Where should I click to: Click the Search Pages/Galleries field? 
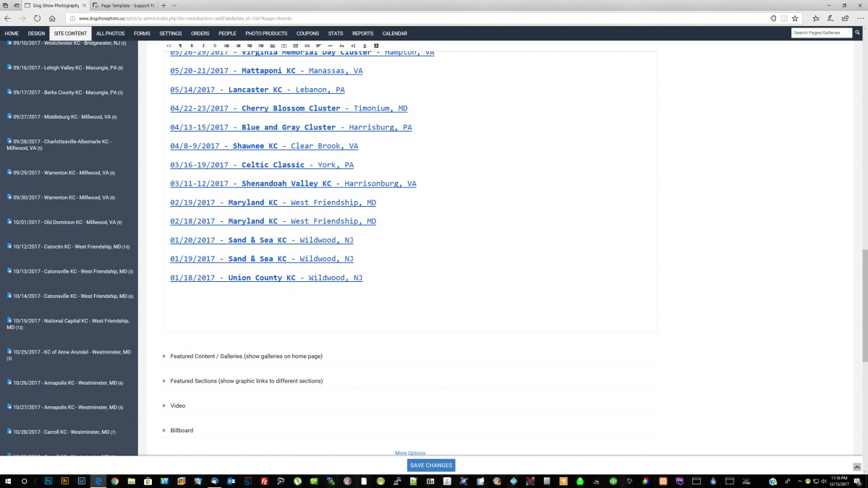coord(821,33)
